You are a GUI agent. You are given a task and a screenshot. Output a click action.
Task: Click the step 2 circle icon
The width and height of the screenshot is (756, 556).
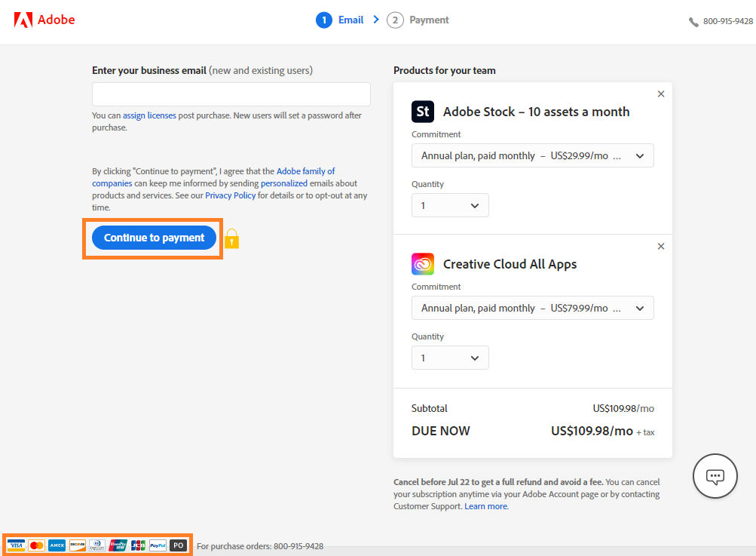click(x=395, y=20)
